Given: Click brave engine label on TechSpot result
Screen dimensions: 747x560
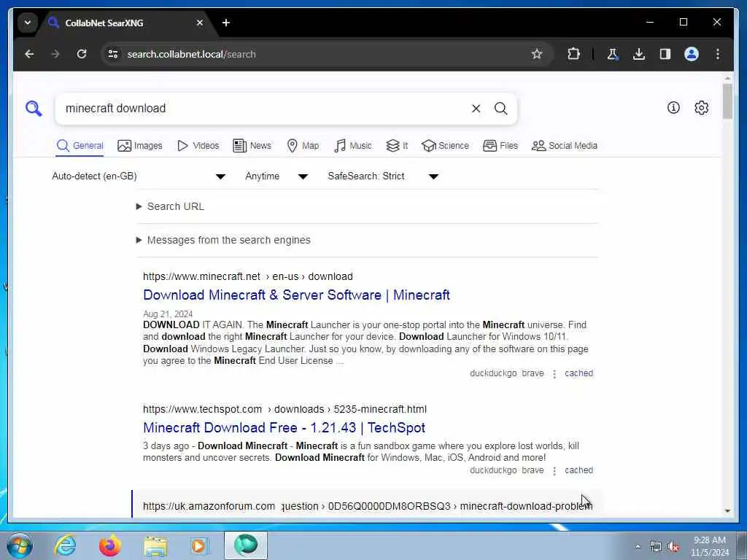Looking at the screenshot, I should pyautogui.click(x=533, y=470).
